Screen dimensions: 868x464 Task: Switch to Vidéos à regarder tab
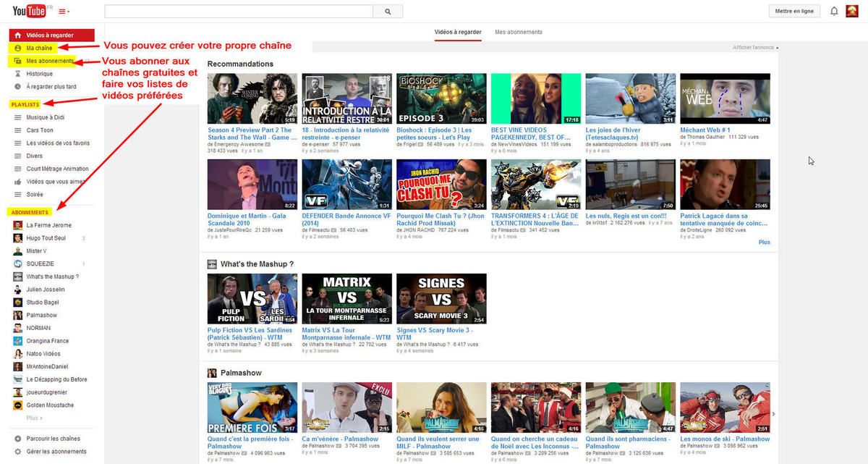click(458, 32)
